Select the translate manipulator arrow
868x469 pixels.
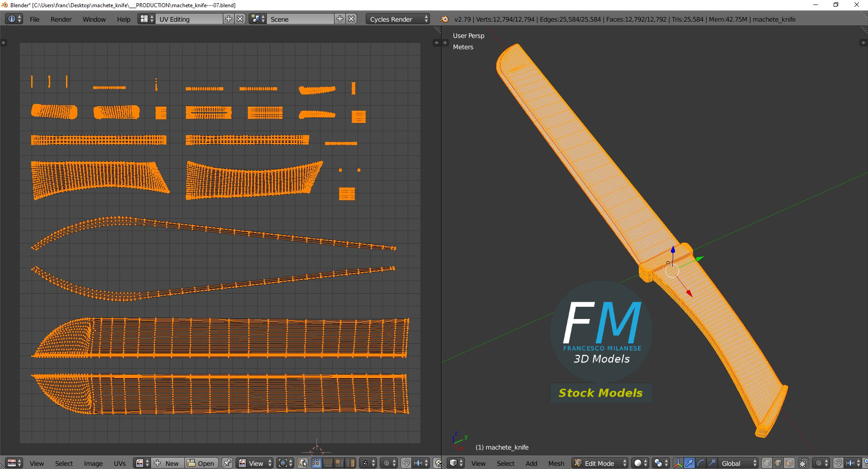coord(689,463)
